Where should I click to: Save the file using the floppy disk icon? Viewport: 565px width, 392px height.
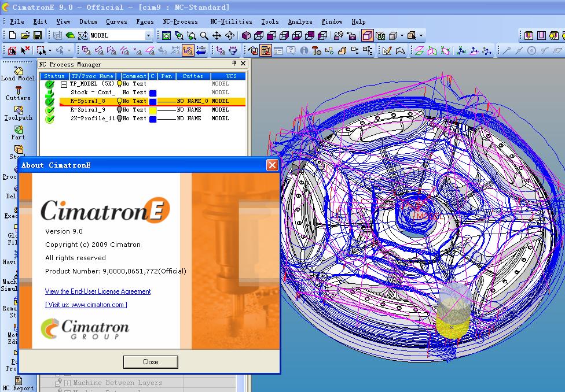click(x=38, y=35)
